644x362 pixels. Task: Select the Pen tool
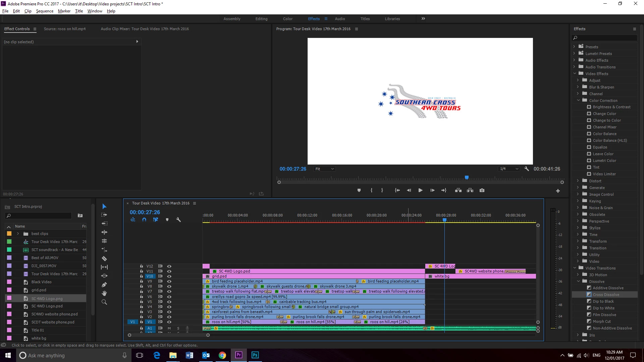tap(104, 285)
